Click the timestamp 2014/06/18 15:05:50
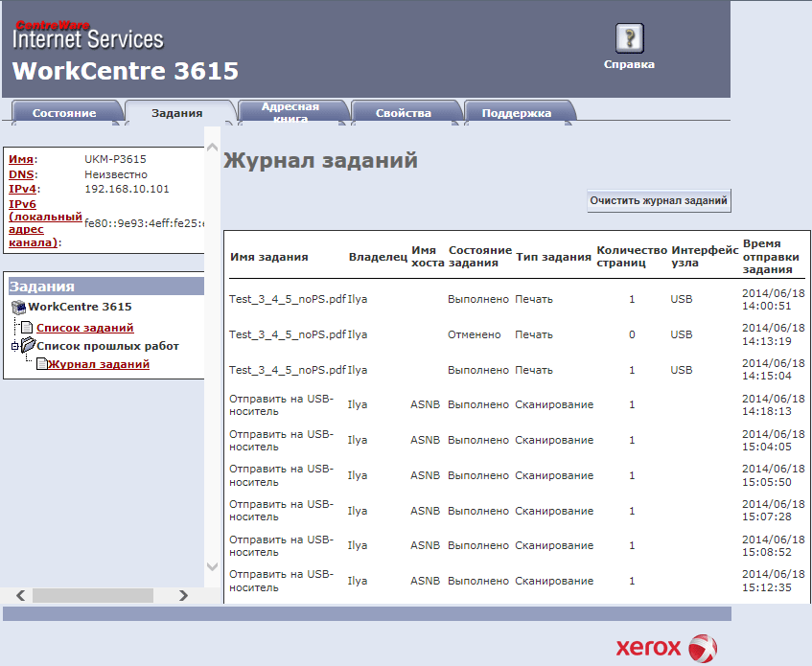Viewport: 812px width, 666px height. pos(773,475)
